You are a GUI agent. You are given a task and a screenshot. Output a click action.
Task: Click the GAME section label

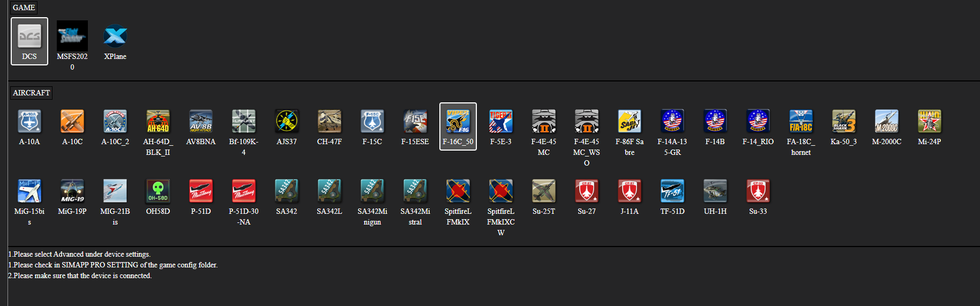(x=24, y=8)
